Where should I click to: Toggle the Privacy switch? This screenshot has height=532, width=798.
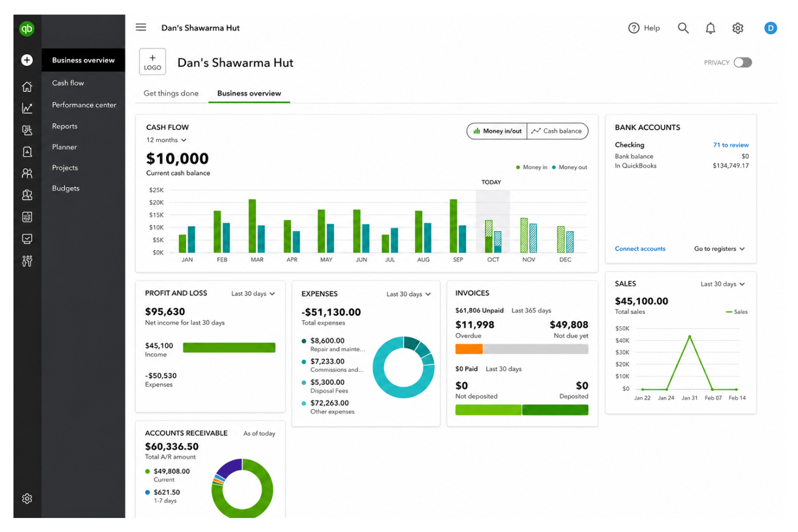pos(742,63)
